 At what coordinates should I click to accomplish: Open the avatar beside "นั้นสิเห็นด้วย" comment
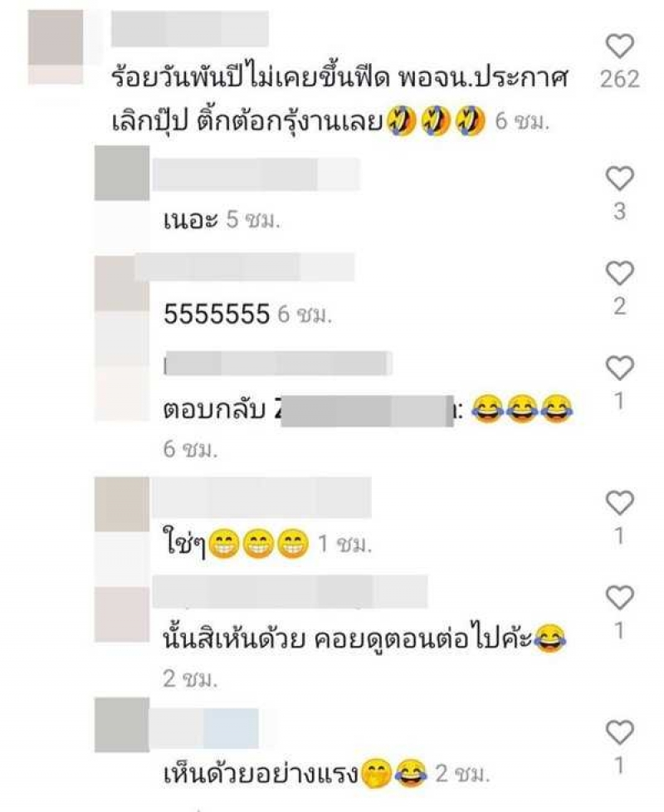click(122, 614)
